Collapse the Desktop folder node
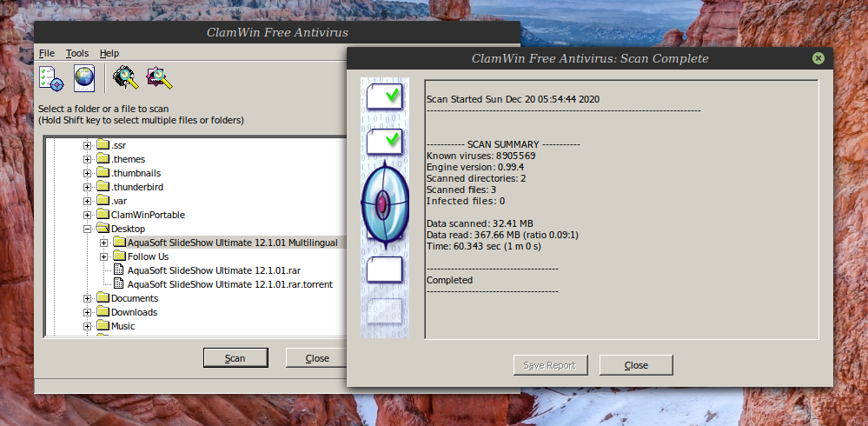This screenshot has width=868, height=426. [88, 229]
